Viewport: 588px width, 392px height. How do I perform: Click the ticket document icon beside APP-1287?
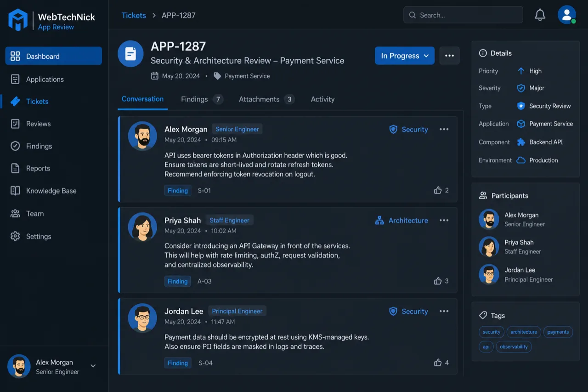130,54
